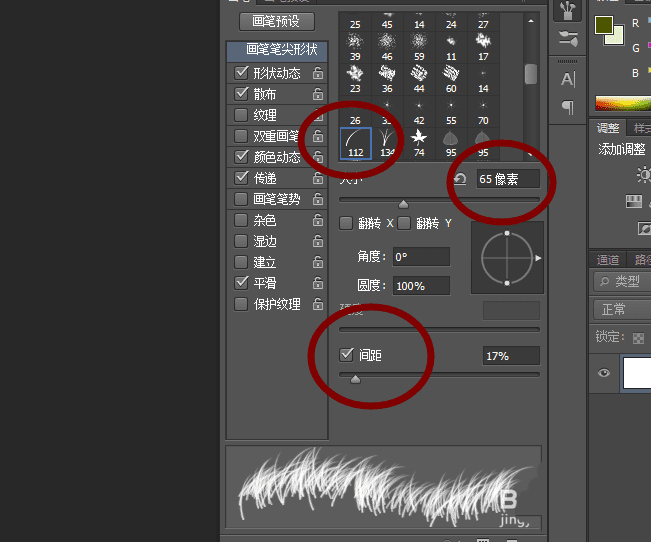Viewport: 651px width, 542px height.
Task: Open the 正常 blend mode dropdown
Action: click(622, 309)
